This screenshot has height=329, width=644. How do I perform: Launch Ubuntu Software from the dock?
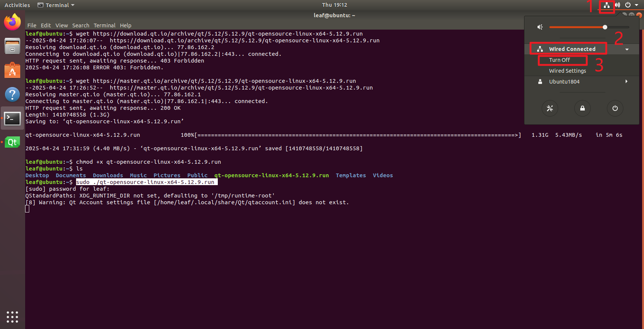[x=12, y=70]
